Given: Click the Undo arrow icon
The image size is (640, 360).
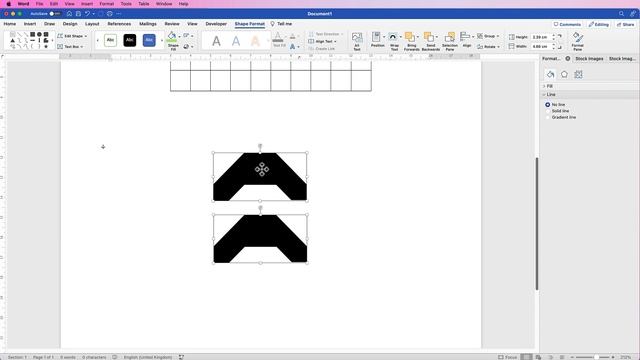Looking at the screenshot, I should click(87, 13).
